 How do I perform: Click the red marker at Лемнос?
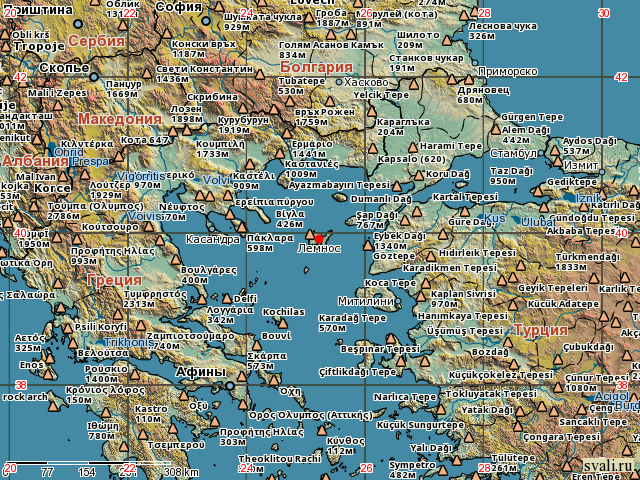pyautogui.click(x=319, y=238)
